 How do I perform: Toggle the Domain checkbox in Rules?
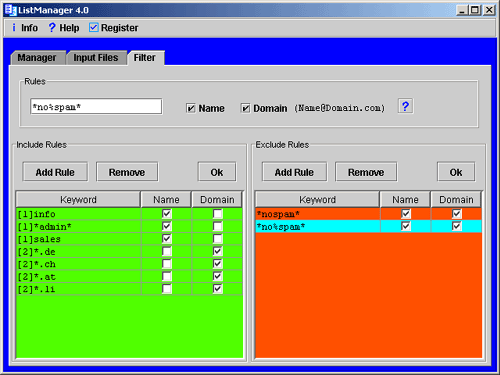pyautogui.click(x=245, y=108)
